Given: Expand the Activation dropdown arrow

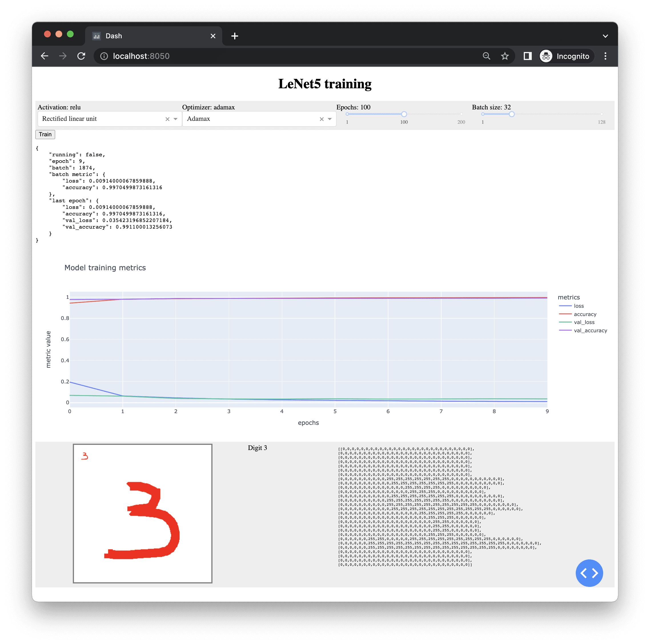Looking at the screenshot, I should pos(175,119).
